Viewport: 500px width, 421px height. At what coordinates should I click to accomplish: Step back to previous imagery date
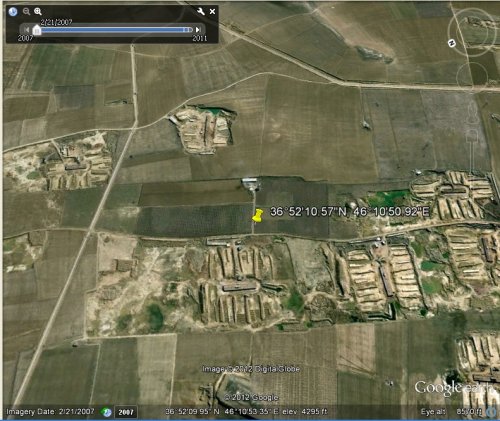(x=27, y=30)
